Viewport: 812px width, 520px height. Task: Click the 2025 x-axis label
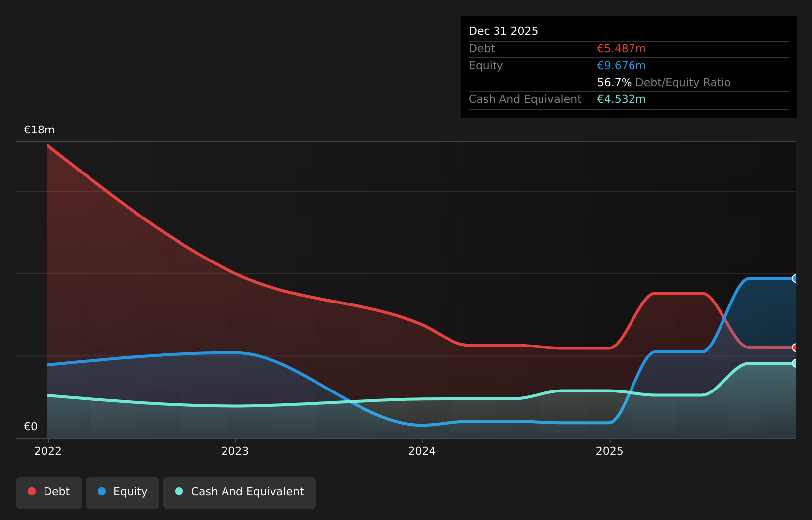click(610, 451)
